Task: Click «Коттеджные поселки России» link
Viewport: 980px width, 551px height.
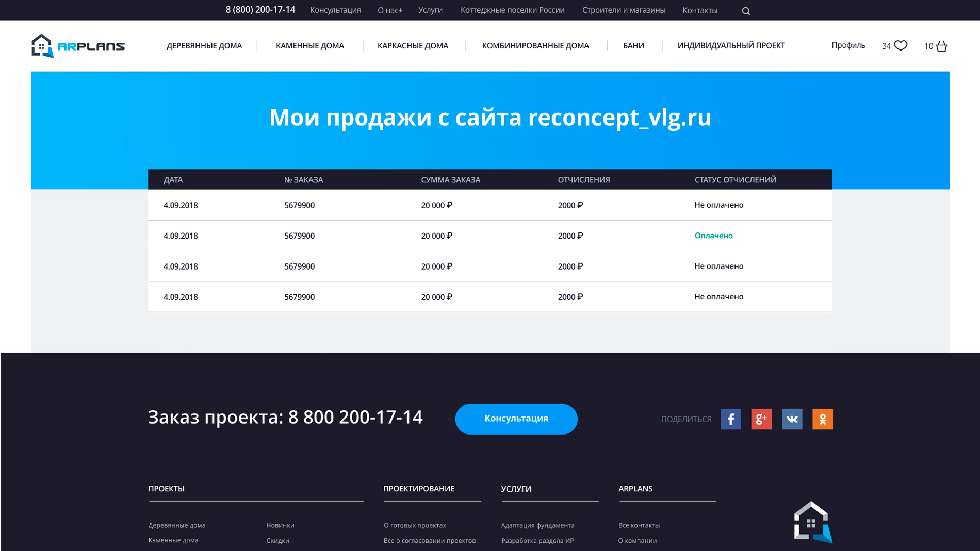Action: coord(512,10)
